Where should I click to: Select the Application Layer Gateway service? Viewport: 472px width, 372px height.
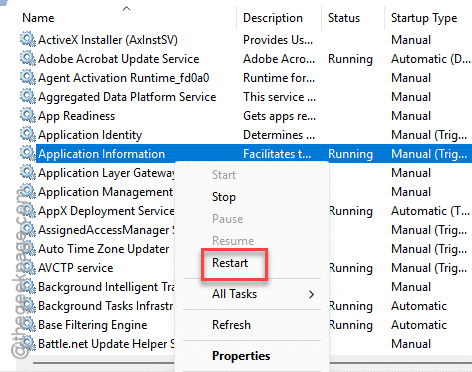106,173
